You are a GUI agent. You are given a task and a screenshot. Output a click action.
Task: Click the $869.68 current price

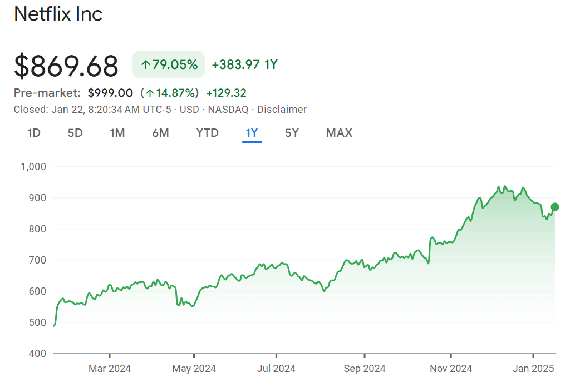click(x=66, y=66)
